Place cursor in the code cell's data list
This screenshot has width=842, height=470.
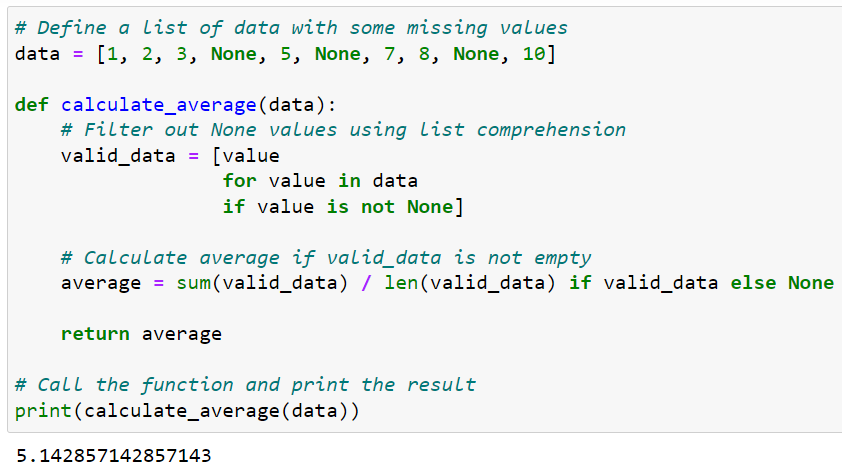[x=326, y=54]
